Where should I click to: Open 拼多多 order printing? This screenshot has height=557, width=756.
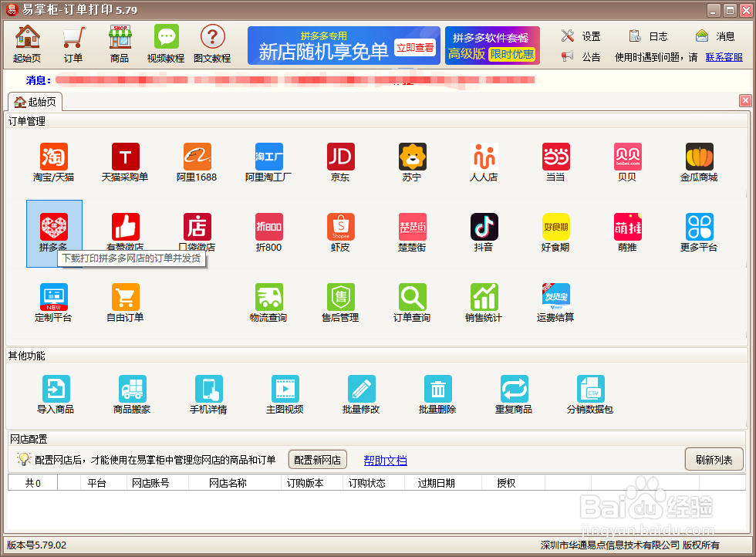point(54,234)
